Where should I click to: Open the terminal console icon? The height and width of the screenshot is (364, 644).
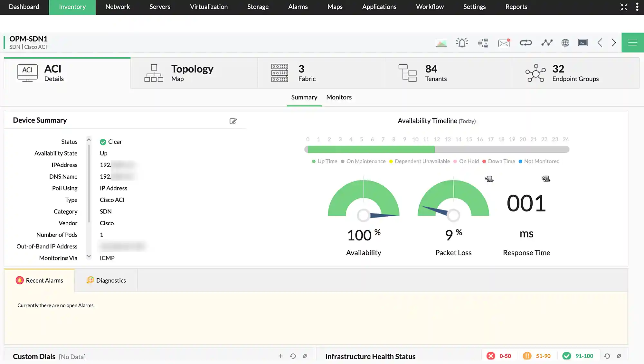(x=582, y=42)
